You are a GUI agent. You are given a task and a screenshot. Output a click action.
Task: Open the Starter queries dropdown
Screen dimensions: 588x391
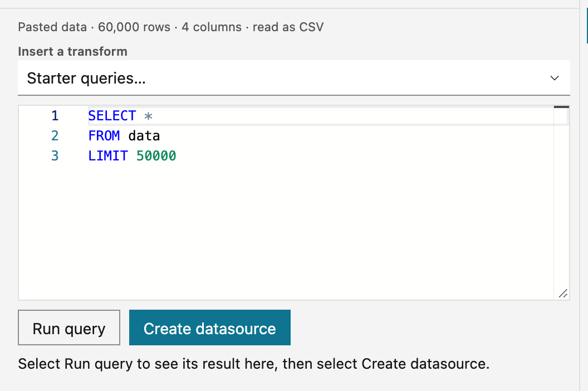(x=293, y=77)
